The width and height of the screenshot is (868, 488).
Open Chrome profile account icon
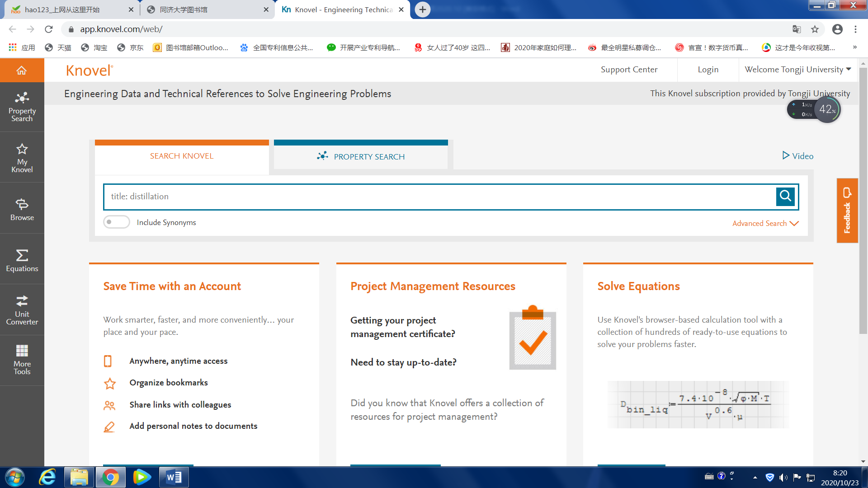837,29
